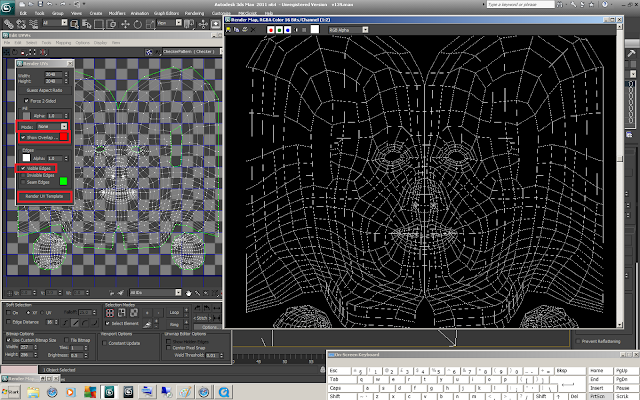Click the Clear (X) icon in Render Map
This screenshot has height=400, width=640.
pyautogui.click(x=253, y=29)
